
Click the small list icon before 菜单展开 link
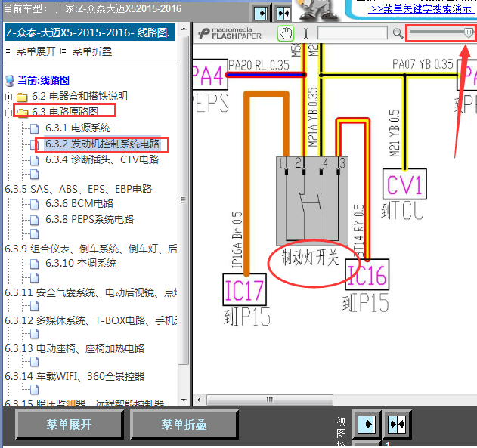click(x=8, y=51)
